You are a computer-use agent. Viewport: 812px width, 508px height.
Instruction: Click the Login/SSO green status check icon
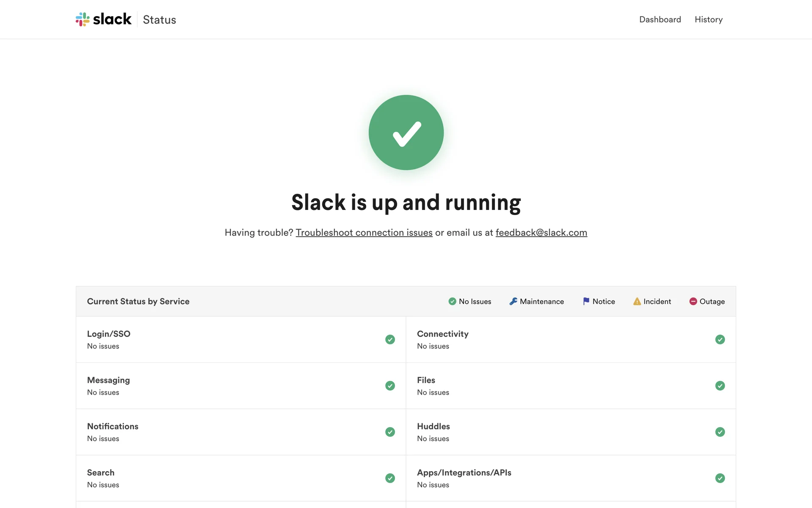point(390,340)
